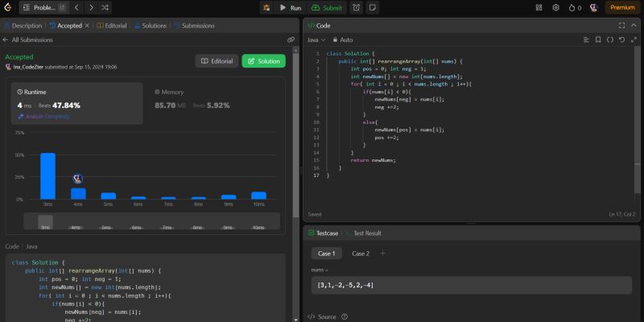Click the 4ms bar in the runtime chart
Viewport: 644px width, 322px height.
78,194
